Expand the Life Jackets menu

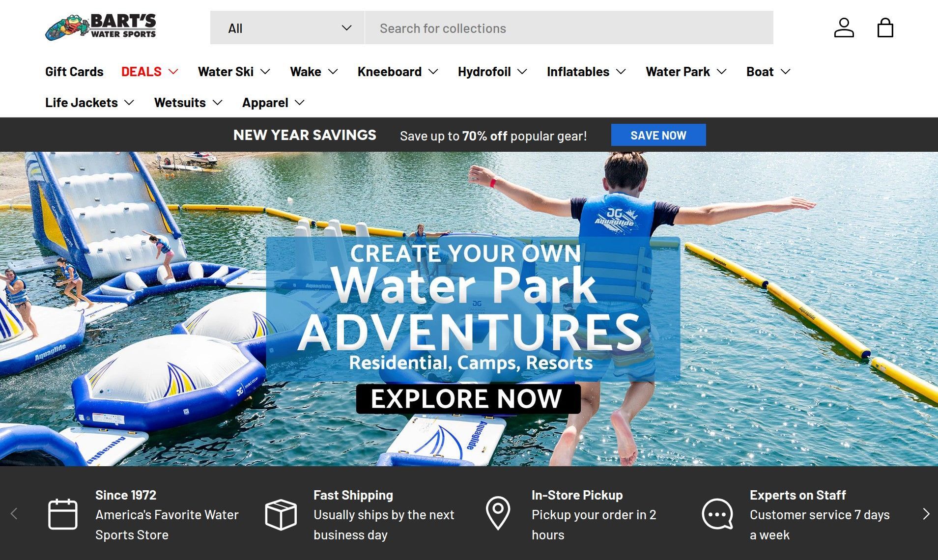coord(89,103)
